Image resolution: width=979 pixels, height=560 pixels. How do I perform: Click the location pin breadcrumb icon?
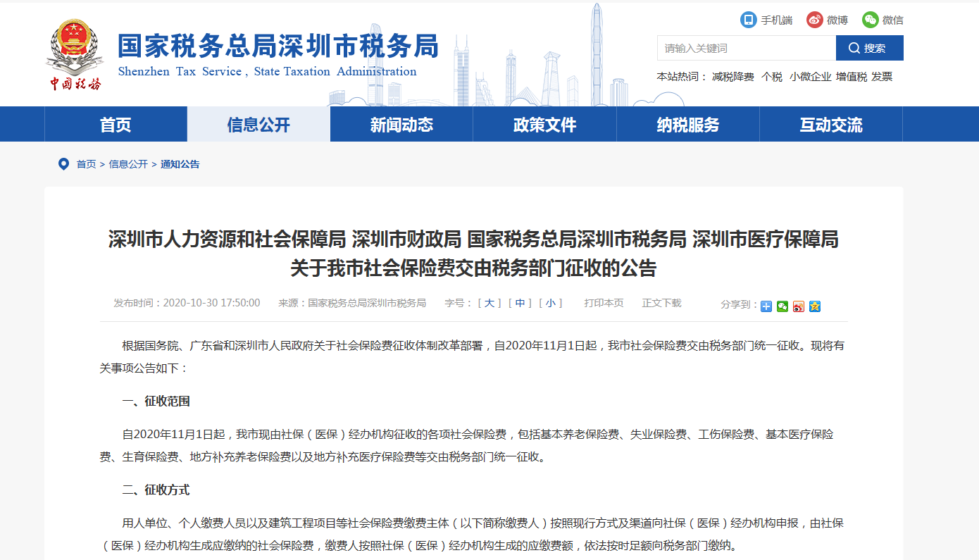[x=63, y=164]
